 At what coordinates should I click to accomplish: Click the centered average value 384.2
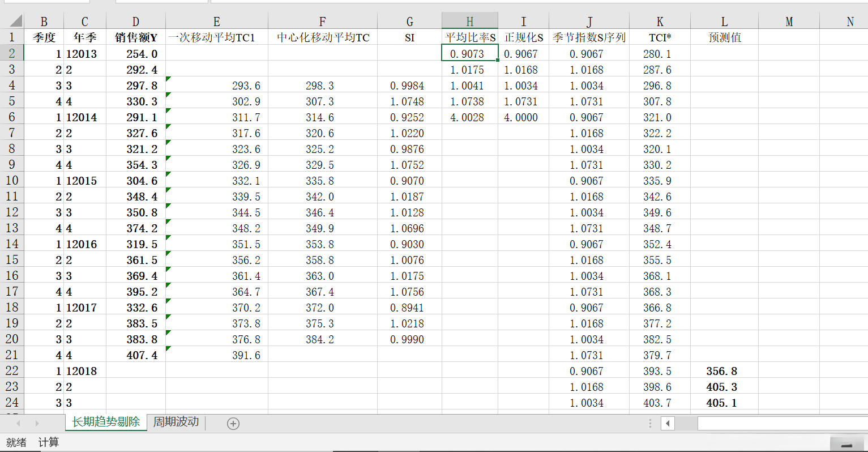point(323,339)
